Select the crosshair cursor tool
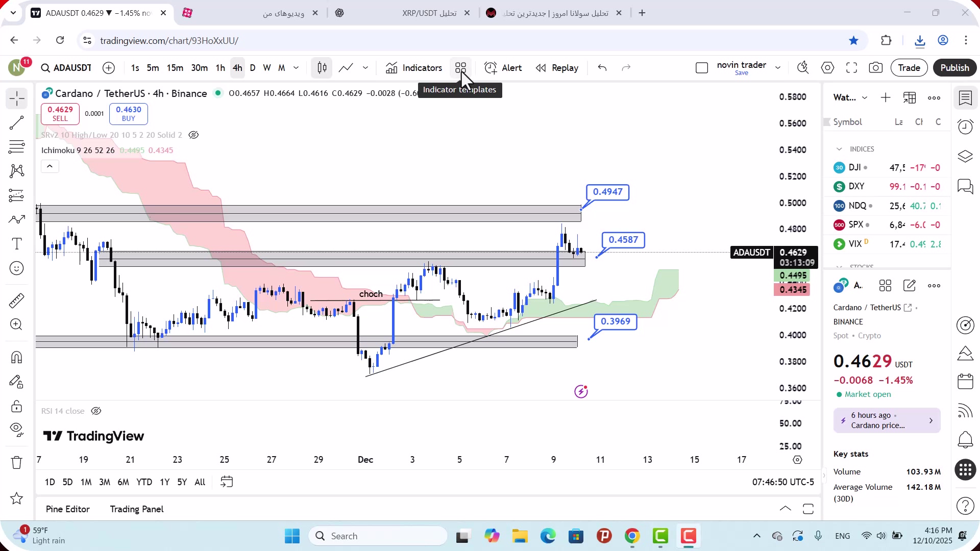Viewport: 980px width, 551px height. (x=17, y=98)
